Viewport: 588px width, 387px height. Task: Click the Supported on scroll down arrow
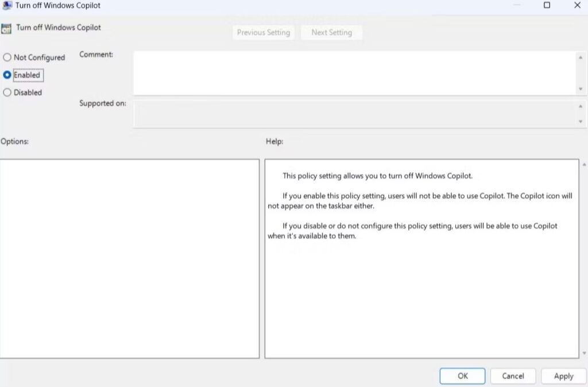coord(581,122)
